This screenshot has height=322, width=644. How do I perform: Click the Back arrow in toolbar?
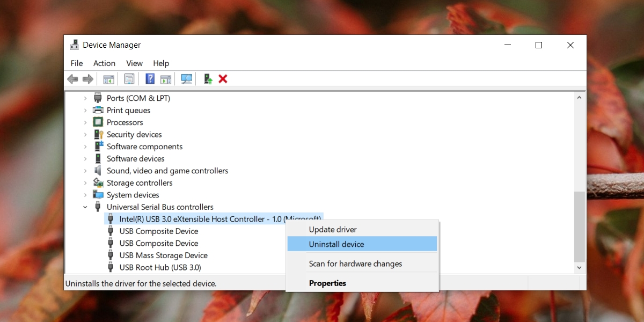(x=72, y=79)
